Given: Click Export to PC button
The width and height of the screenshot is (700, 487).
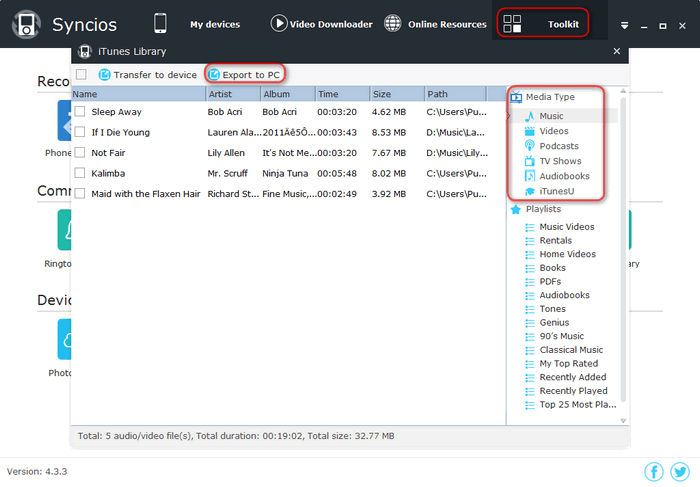Looking at the screenshot, I should [245, 75].
